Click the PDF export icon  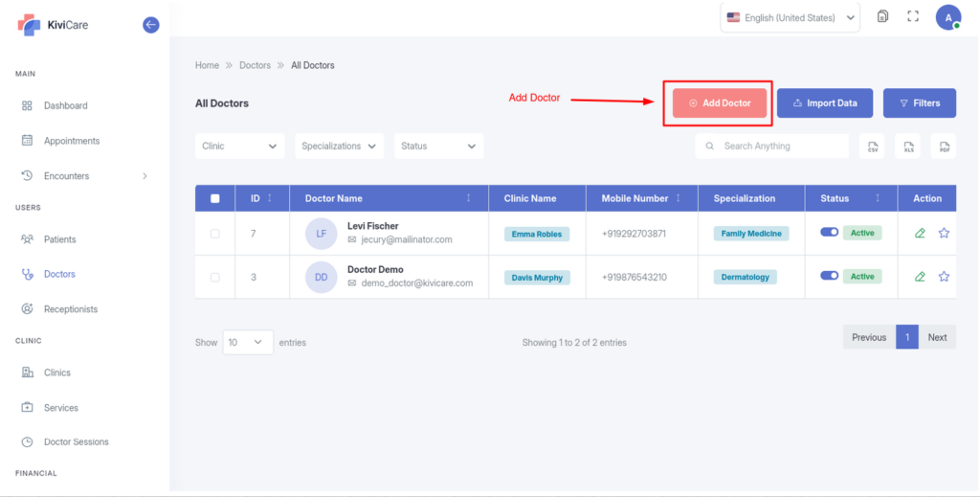(x=944, y=147)
